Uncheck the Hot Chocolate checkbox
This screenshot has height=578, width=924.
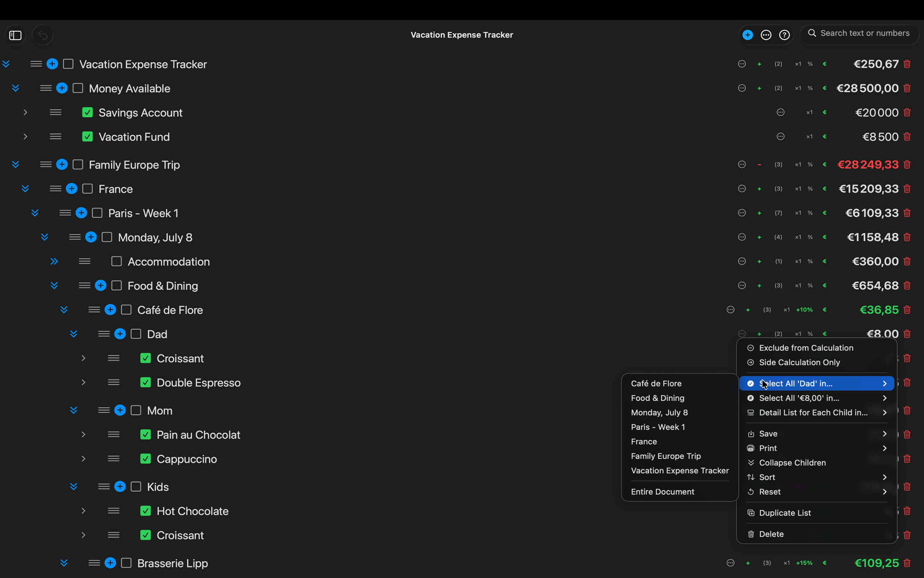coord(145,511)
